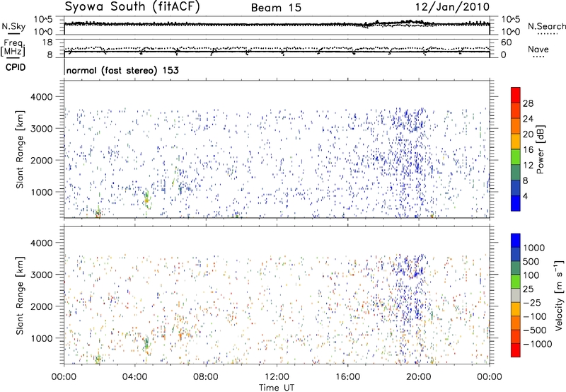
Task: Click the "-1000" label on the velocity colorbar
Action: pos(537,344)
